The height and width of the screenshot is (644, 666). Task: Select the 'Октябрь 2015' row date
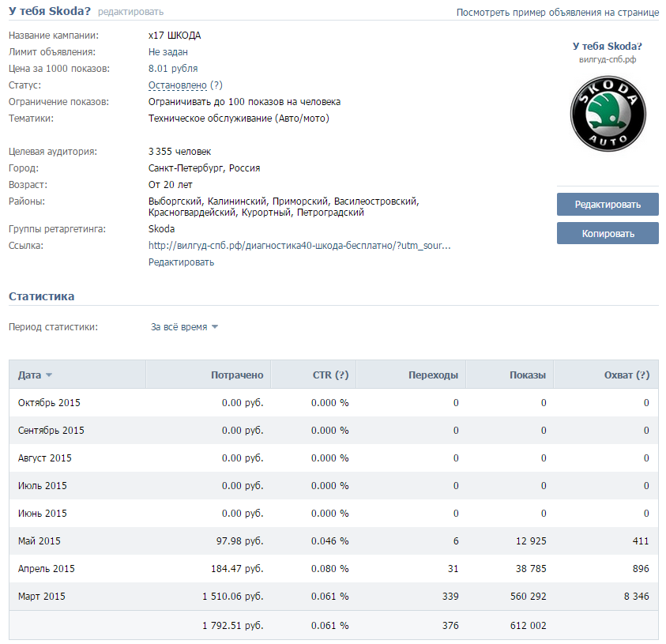click(x=49, y=403)
